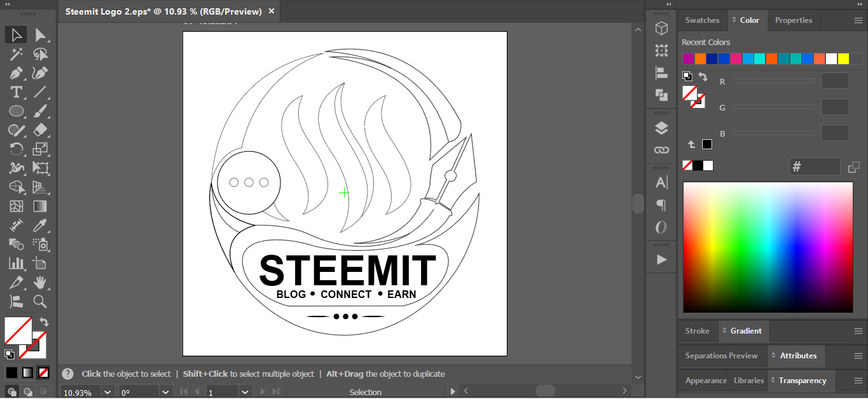Image resolution: width=868 pixels, height=399 pixels.
Task: Open the Character panel icon
Action: pos(661,183)
